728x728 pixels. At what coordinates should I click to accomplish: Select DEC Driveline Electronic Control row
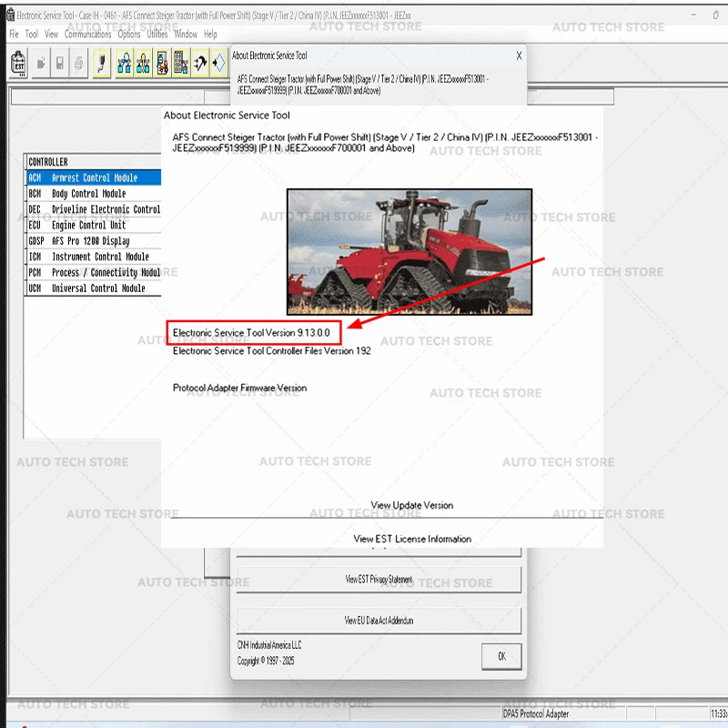click(x=94, y=209)
